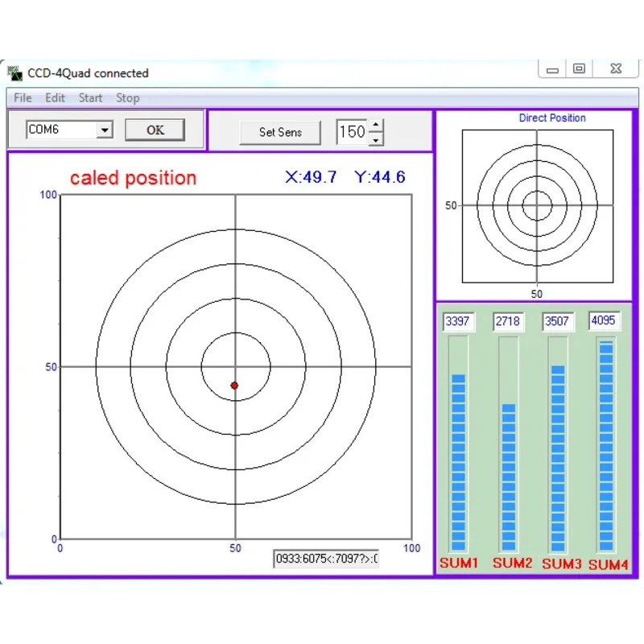Select the SUM4 value box showing 4095
The image size is (644, 644).
tap(604, 320)
